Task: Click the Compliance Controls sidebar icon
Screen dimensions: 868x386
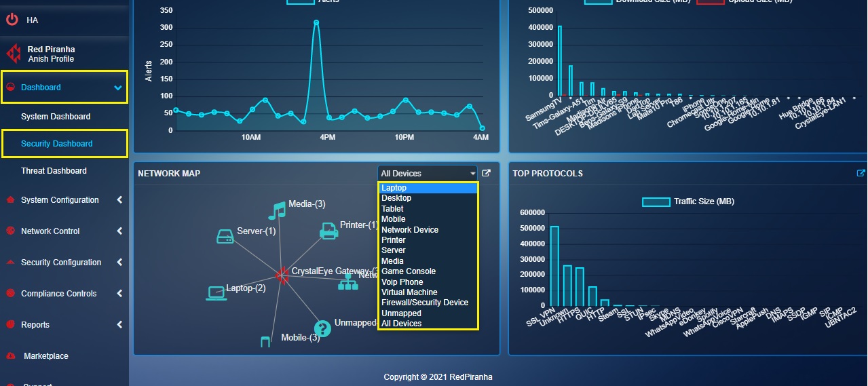Action: (x=10, y=294)
